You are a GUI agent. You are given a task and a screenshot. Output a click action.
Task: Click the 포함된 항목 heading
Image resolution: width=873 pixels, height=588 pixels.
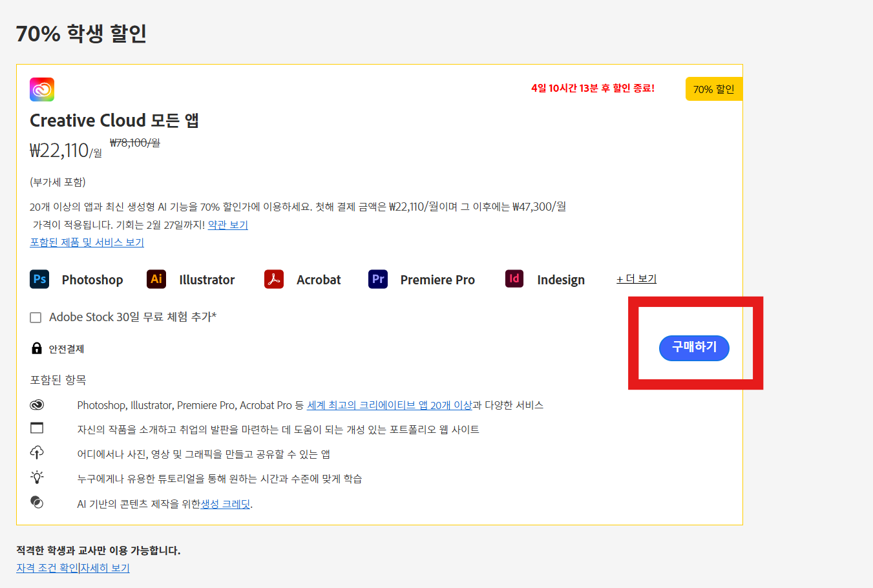tap(58, 380)
